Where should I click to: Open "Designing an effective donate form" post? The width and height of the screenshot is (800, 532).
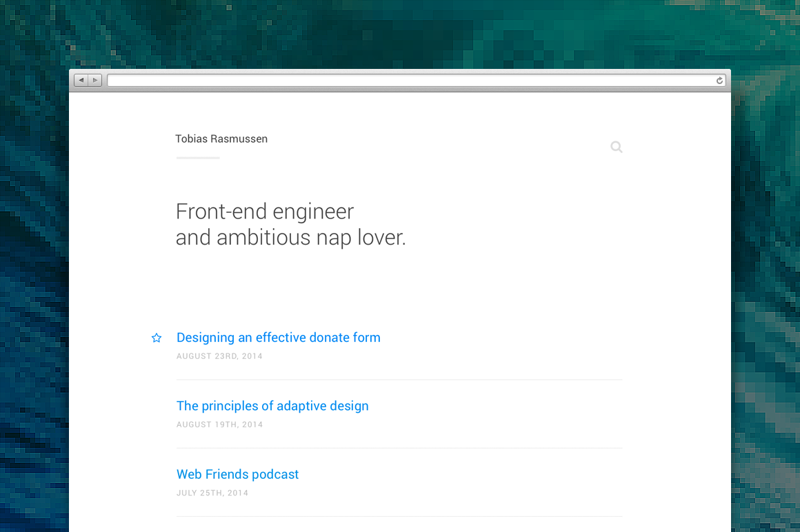point(279,338)
